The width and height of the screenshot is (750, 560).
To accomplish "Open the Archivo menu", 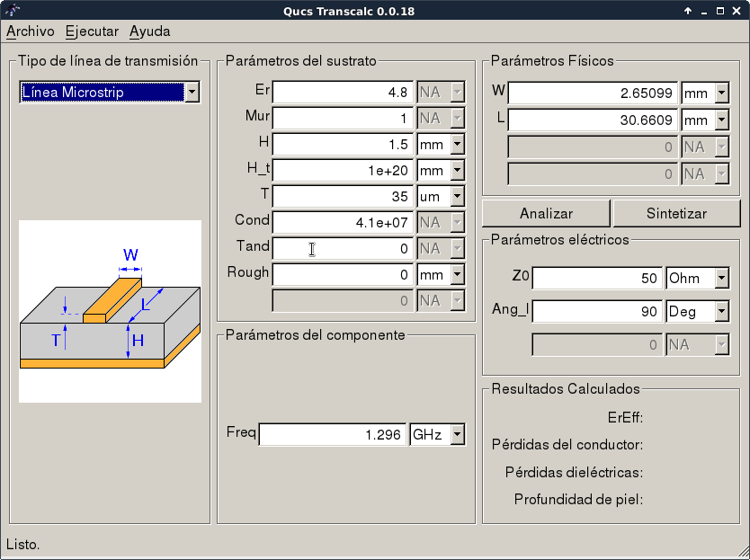I will pyautogui.click(x=31, y=31).
